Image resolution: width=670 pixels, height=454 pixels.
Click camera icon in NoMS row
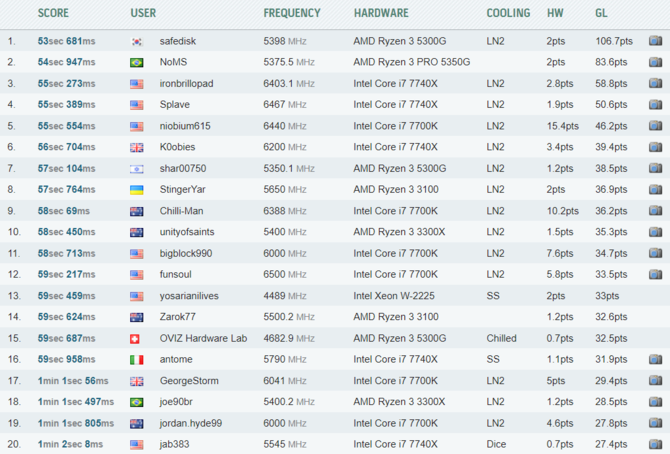(655, 62)
